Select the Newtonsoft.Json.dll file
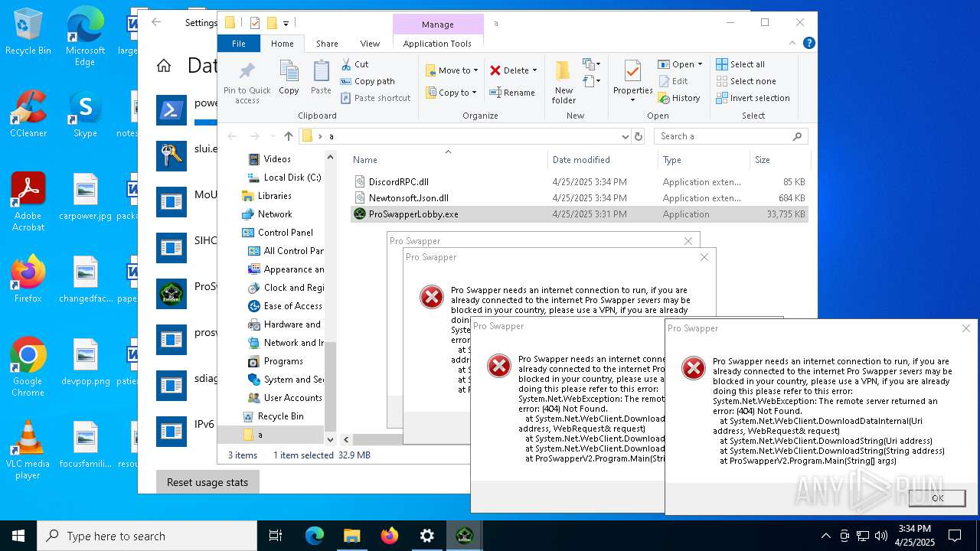 [x=580, y=198]
